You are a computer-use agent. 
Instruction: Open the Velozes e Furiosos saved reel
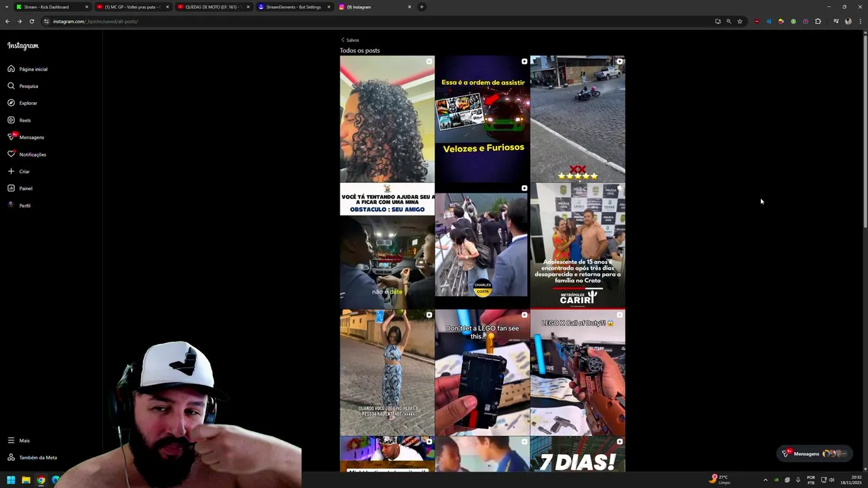tap(482, 119)
